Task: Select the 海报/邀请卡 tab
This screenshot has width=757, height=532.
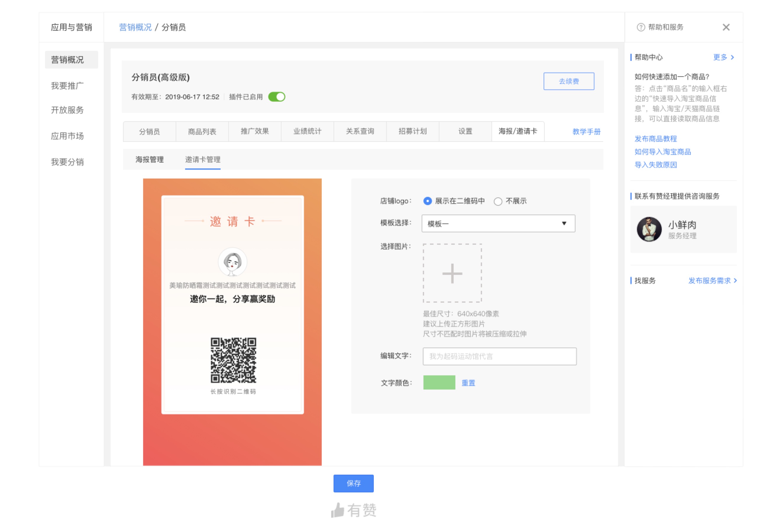Action: (x=518, y=132)
